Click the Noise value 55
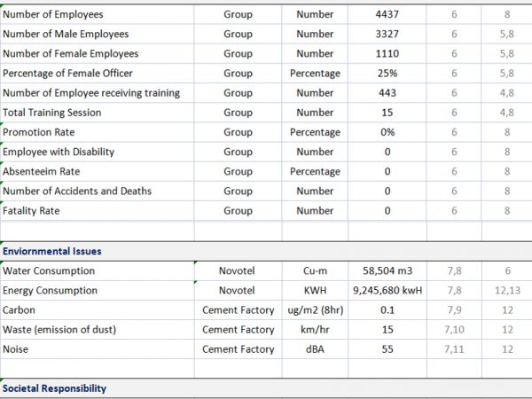This screenshot has width=532, height=399. 387,350
